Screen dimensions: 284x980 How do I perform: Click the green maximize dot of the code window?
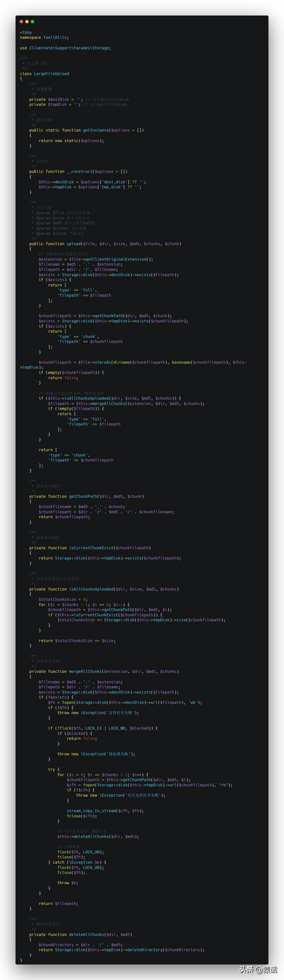coord(32,22)
